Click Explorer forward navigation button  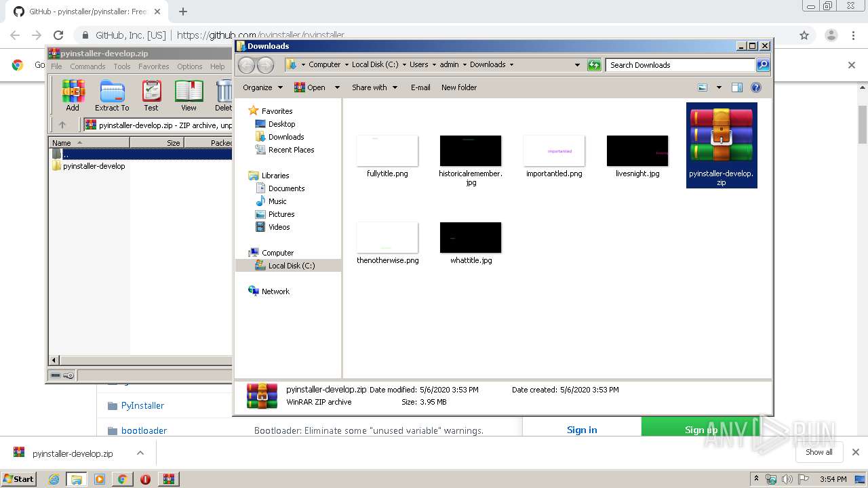pos(266,65)
